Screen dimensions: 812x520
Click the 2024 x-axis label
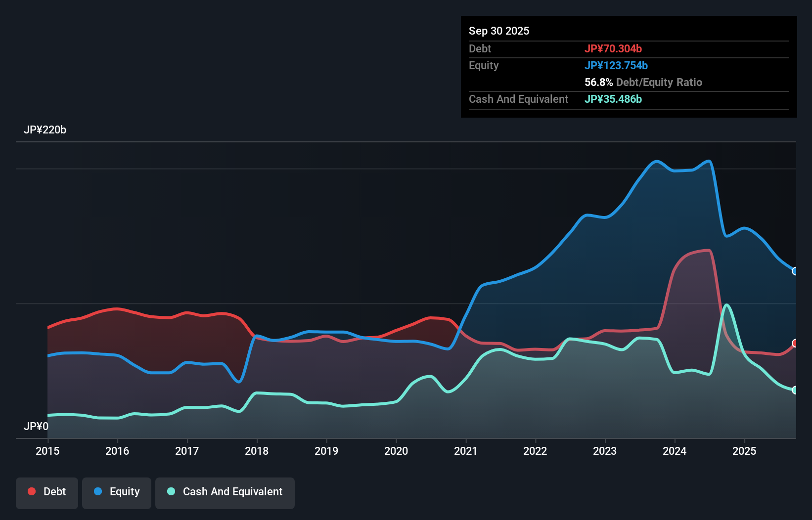[x=675, y=451]
